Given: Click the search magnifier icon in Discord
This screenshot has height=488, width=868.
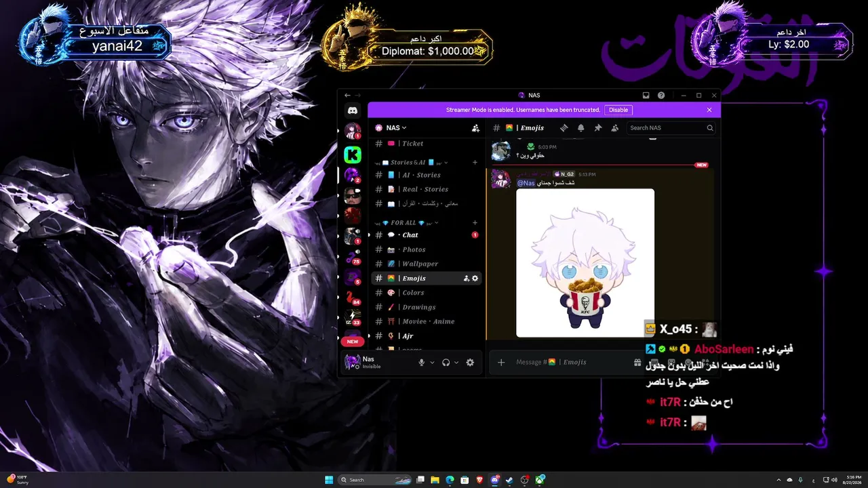Looking at the screenshot, I should [710, 127].
